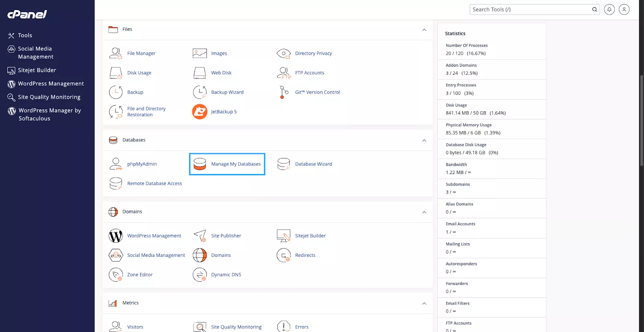The width and height of the screenshot is (644, 332).
Task: Open the Sitejet Builder icon in Domains
Action: (x=284, y=236)
